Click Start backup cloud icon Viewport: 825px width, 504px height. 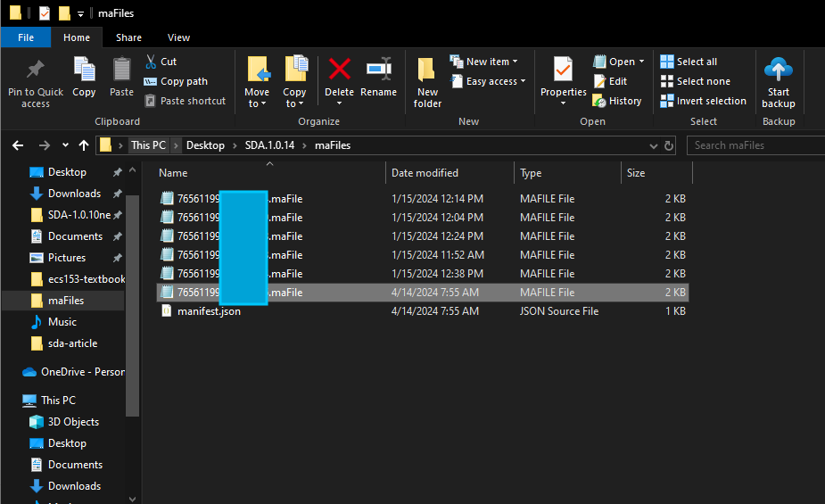[778, 69]
